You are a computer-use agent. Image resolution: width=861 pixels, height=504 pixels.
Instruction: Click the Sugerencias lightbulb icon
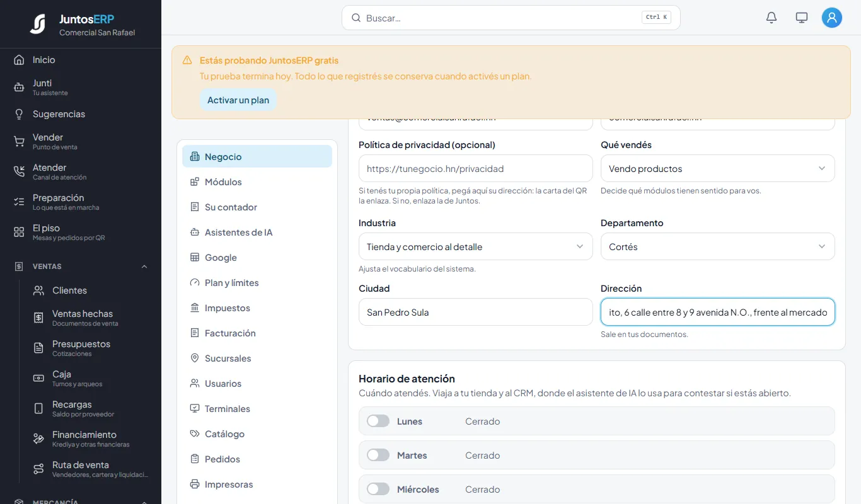point(19,114)
